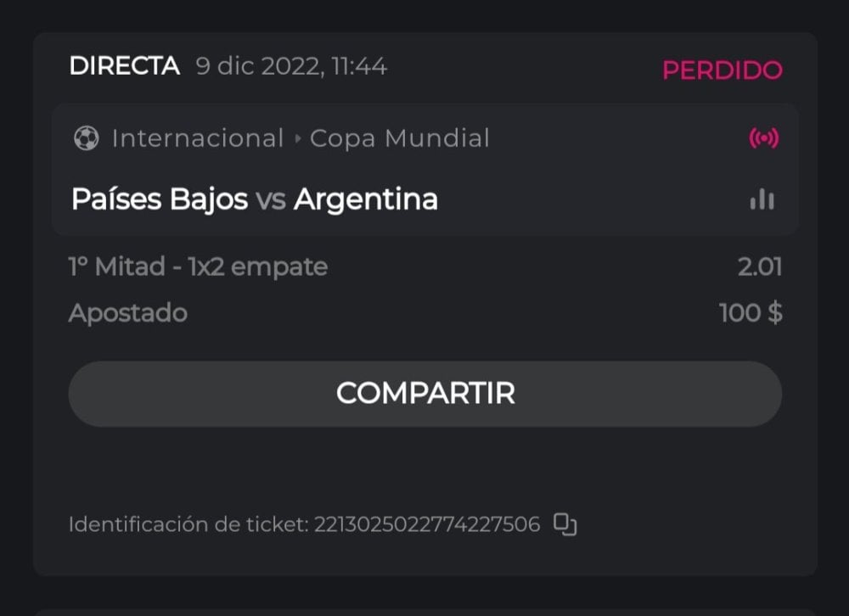Select the Países Bajos team name
Image resolution: width=849 pixels, height=616 pixels.
pos(160,199)
